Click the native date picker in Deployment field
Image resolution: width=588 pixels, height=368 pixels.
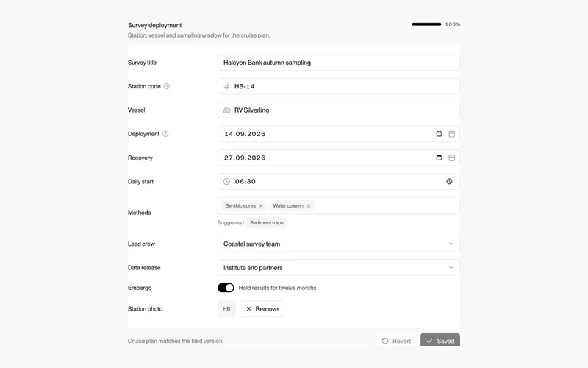point(439,134)
